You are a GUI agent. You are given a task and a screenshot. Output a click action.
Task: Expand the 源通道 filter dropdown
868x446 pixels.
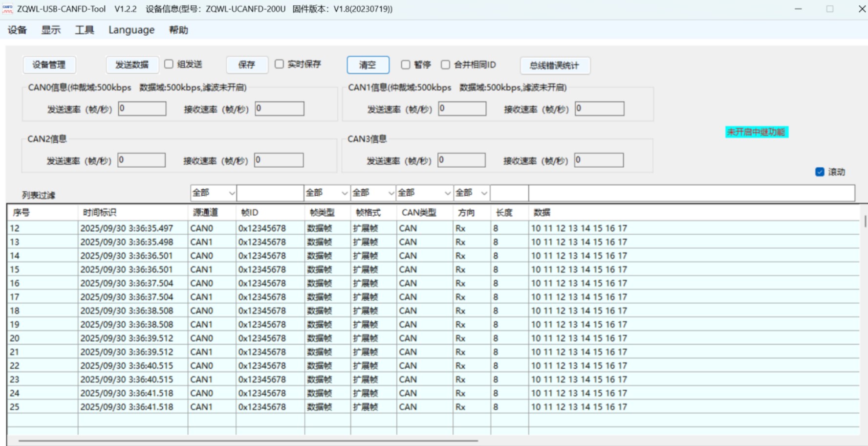(213, 193)
